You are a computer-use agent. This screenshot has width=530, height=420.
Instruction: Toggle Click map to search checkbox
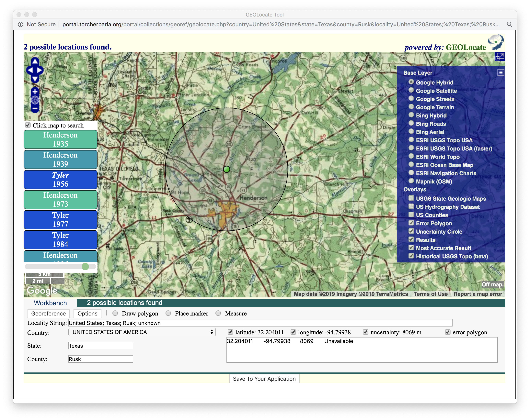pyautogui.click(x=28, y=125)
